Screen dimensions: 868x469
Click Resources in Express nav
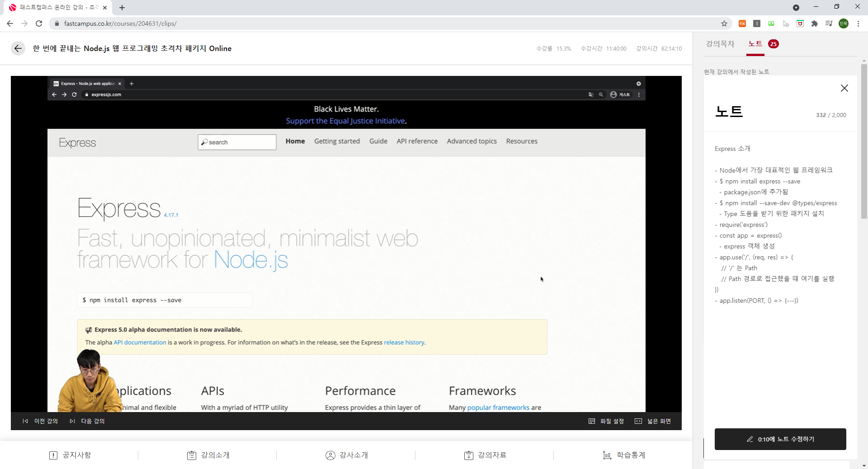tap(522, 141)
